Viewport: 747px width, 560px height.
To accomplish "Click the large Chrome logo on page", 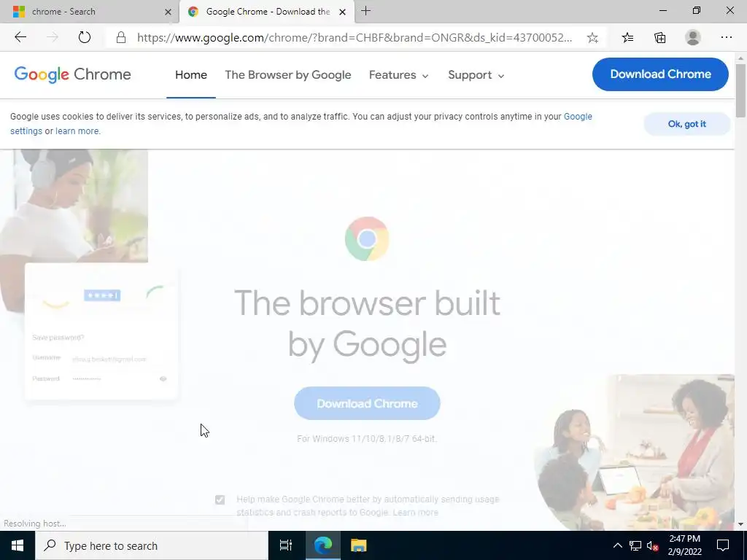I will 367,238.
